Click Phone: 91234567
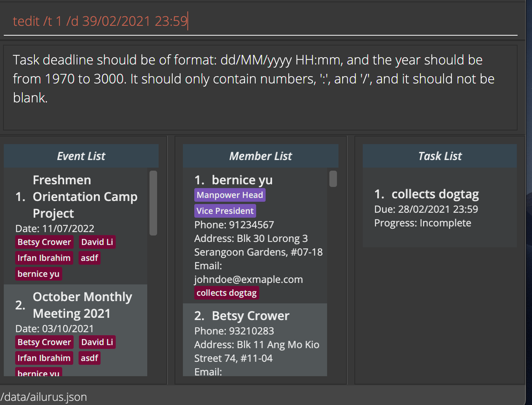This screenshot has width=532, height=405. pos(234,224)
